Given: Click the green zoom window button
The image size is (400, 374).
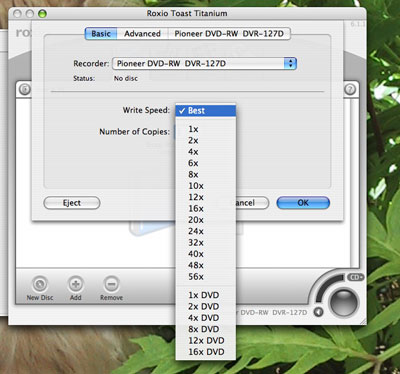Looking at the screenshot, I should [x=42, y=14].
